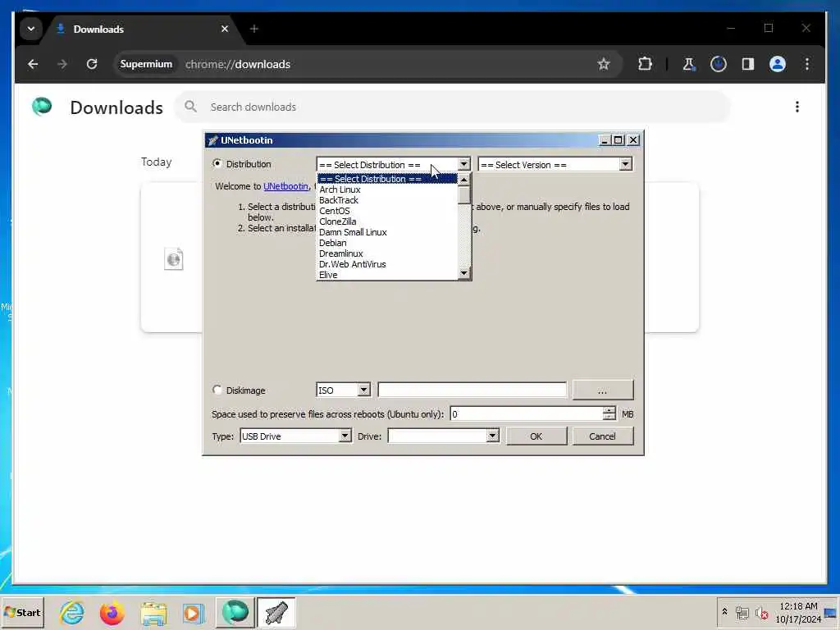Minimize the UNetbootin window
Screen dimensions: 840x630
pos(605,139)
